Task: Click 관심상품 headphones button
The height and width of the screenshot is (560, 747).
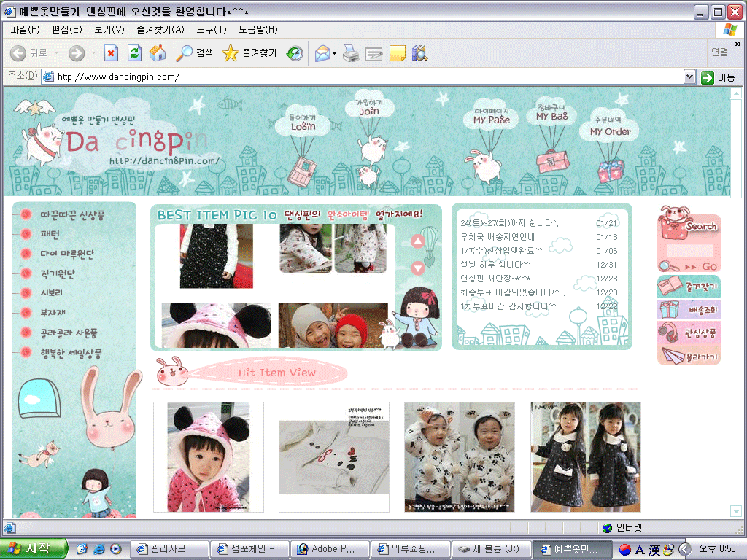Action: [689, 332]
